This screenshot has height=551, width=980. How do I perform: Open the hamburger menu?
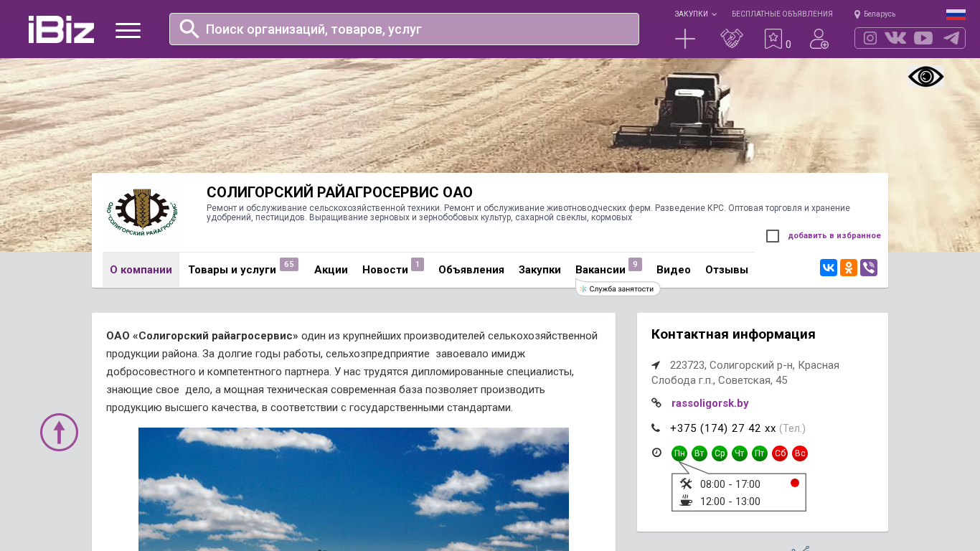click(x=128, y=30)
